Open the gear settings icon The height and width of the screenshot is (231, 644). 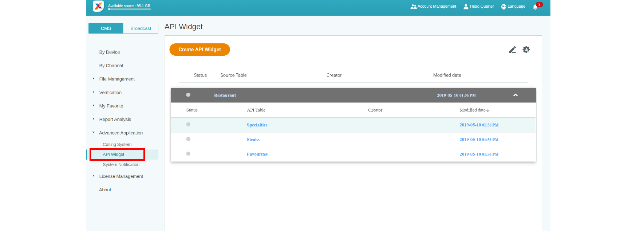pos(526,50)
